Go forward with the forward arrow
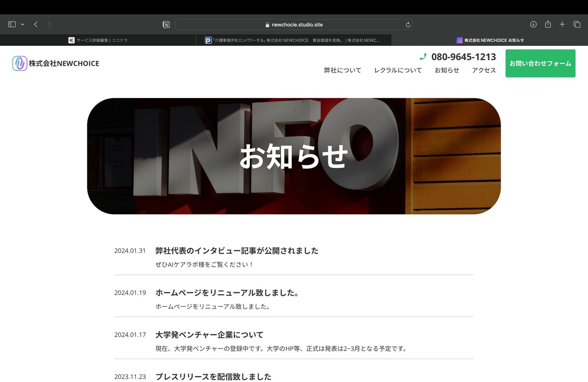The image size is (588, 382). click(49, 24)
